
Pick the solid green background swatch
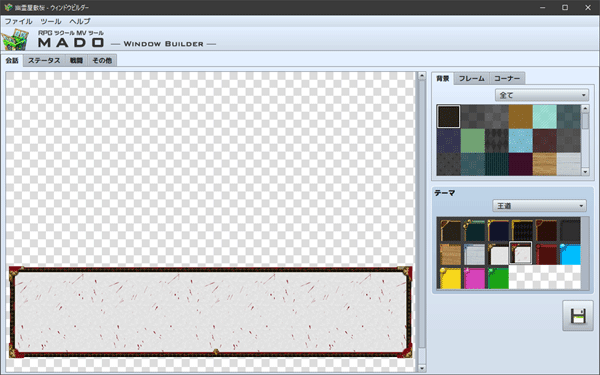(473, 140)
